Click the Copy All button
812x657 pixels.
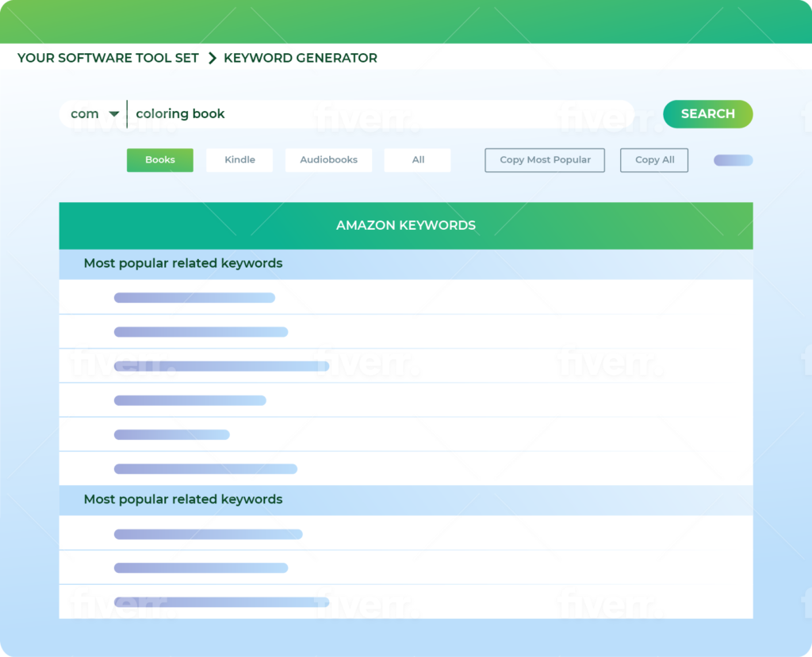tap(654, 160)
